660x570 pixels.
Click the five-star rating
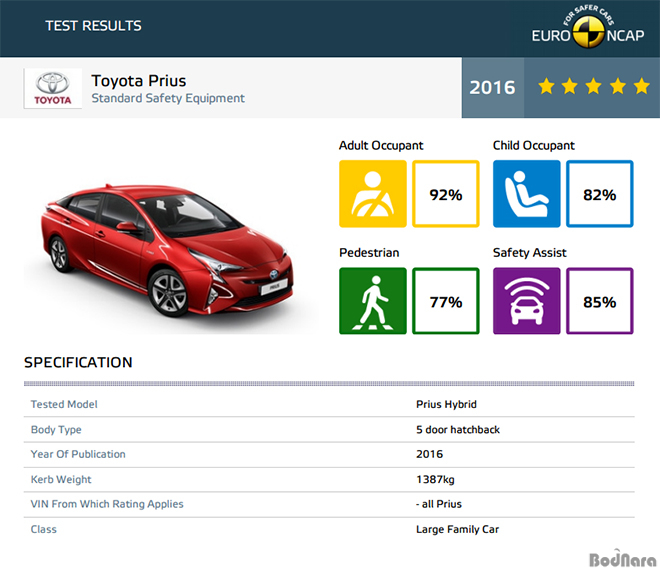pyautogui.click(x=594, y=86)
